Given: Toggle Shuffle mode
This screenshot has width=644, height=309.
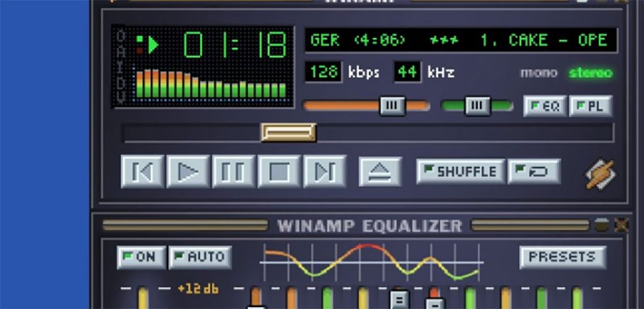Looking at the screenshot, I should (x=461, y=171).
